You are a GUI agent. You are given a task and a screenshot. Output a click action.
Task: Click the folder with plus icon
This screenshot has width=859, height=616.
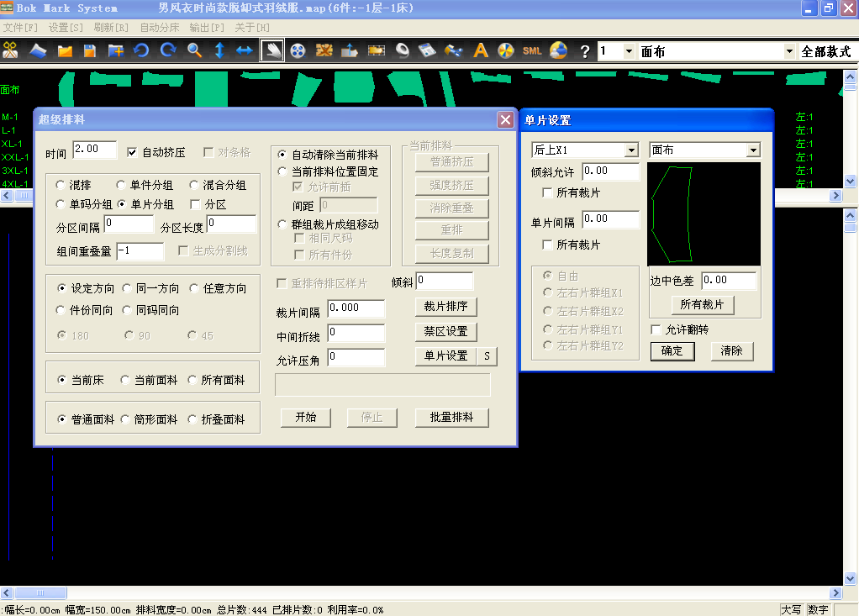tap(116, 50)
